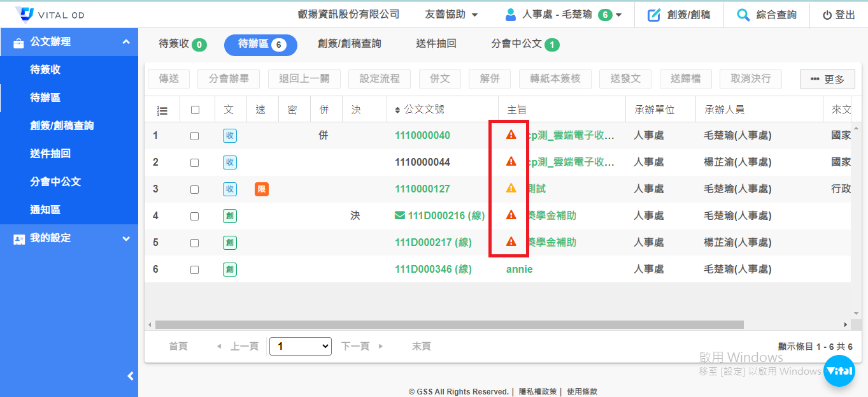Open the 友善協助 dropdown menu
Screen dimensions: 868x397
pyautogui.click(x=451, y=15)
